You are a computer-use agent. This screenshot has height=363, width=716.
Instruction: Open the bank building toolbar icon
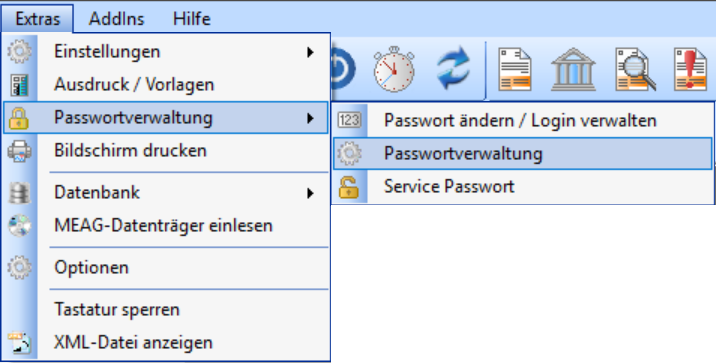[x=574, y=69]
